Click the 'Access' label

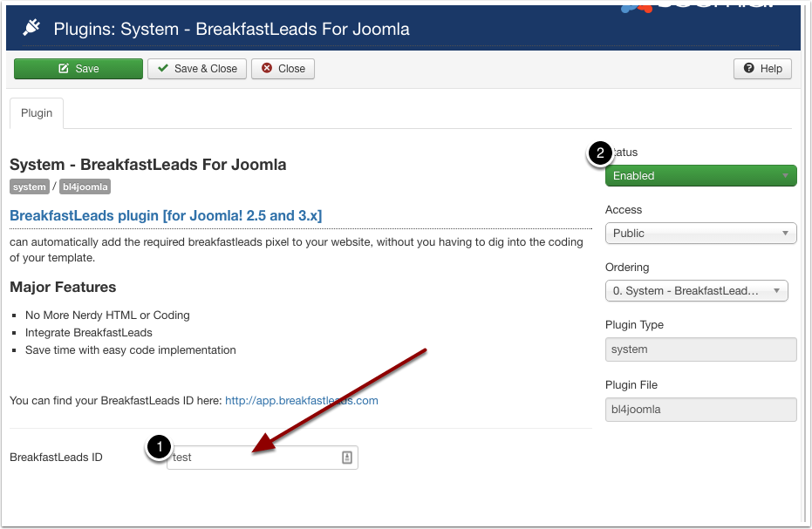(624, 210)
